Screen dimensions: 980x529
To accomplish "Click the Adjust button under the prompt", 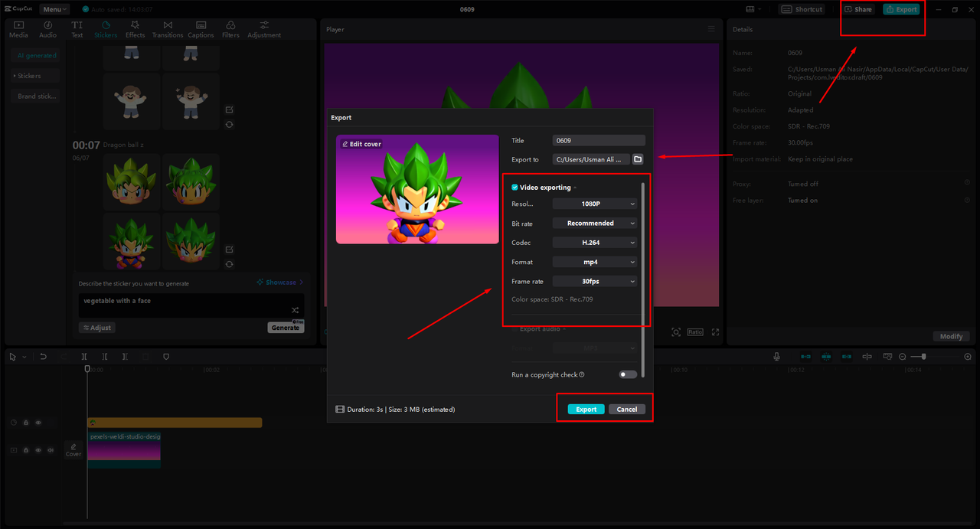I will [97, 328].
